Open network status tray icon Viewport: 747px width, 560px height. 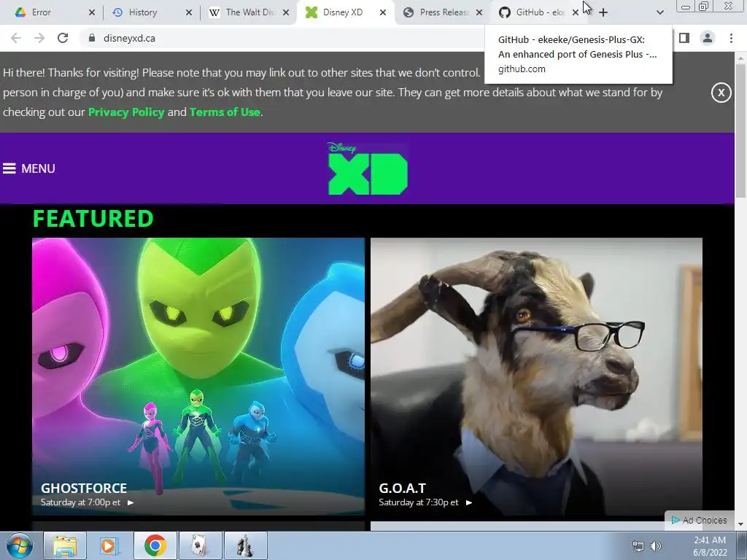(x=638, y=546)
